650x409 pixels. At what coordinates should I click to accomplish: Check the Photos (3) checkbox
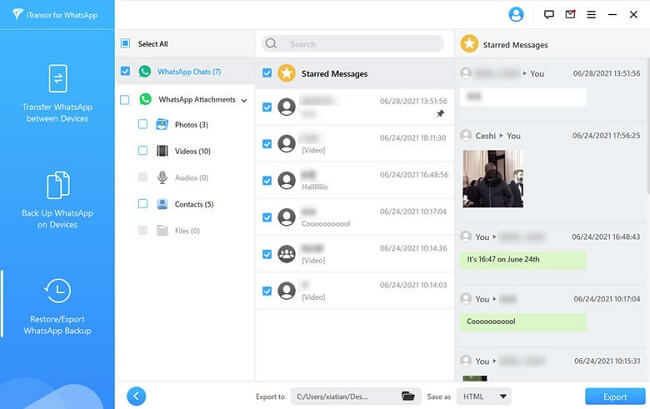(x=143, y=124)
